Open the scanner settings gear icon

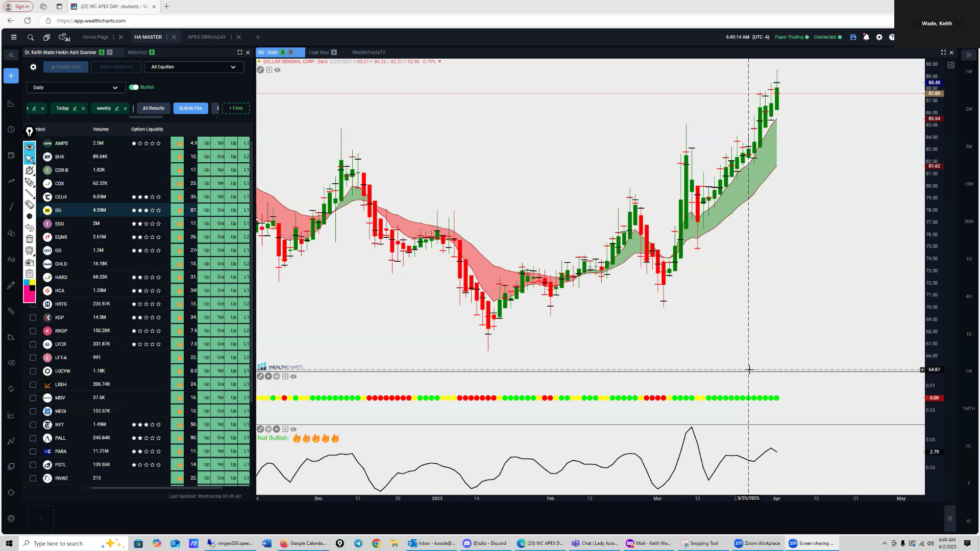point(33,67)
